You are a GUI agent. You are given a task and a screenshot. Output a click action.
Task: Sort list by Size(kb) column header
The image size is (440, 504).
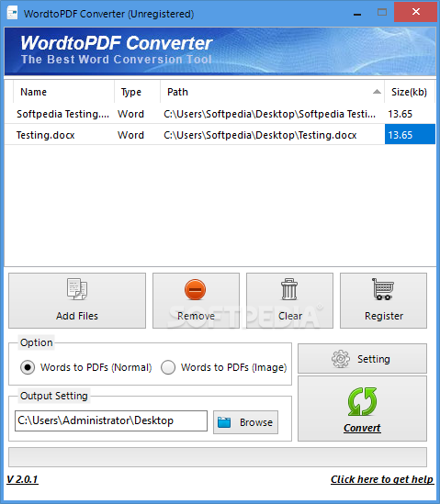(410, 92)
